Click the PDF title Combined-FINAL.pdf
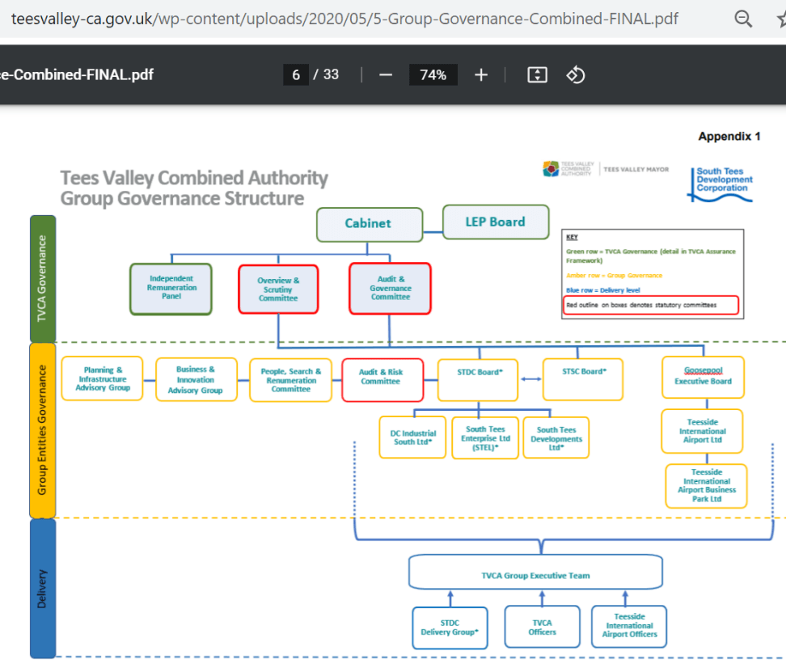Image resolution: width=786 pixels, height=672 pixels. point(77,74)
